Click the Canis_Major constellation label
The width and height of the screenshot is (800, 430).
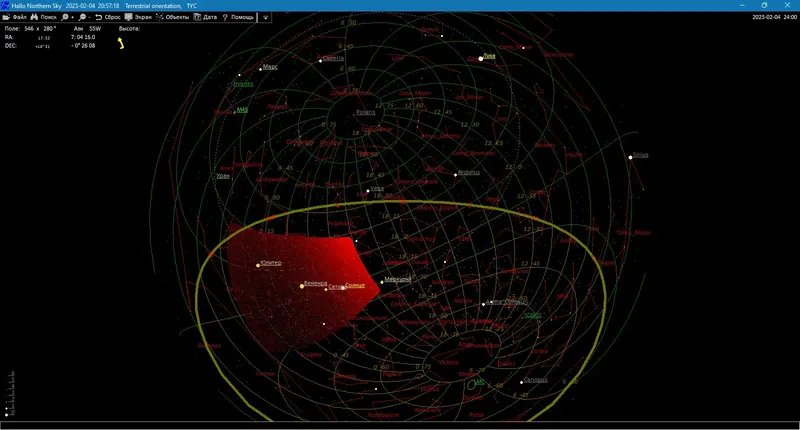click(634, 233)
